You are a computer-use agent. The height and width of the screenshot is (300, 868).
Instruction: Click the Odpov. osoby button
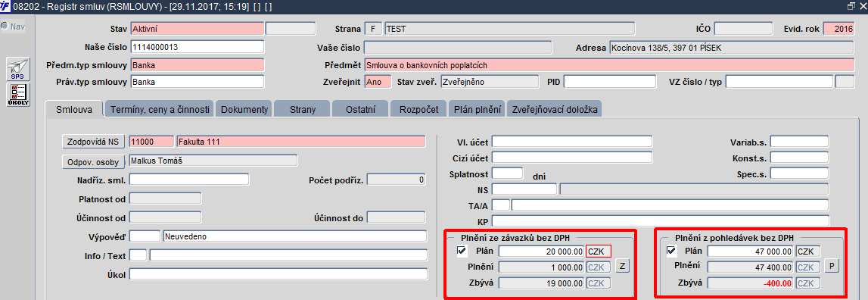tap(94, 162)
